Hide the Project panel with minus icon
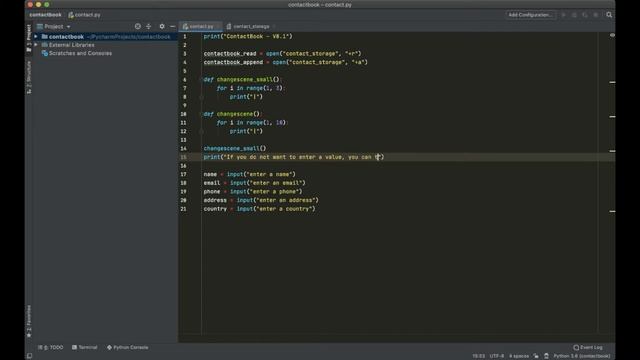Screen dimensions: 640x360 click(173, 27)
